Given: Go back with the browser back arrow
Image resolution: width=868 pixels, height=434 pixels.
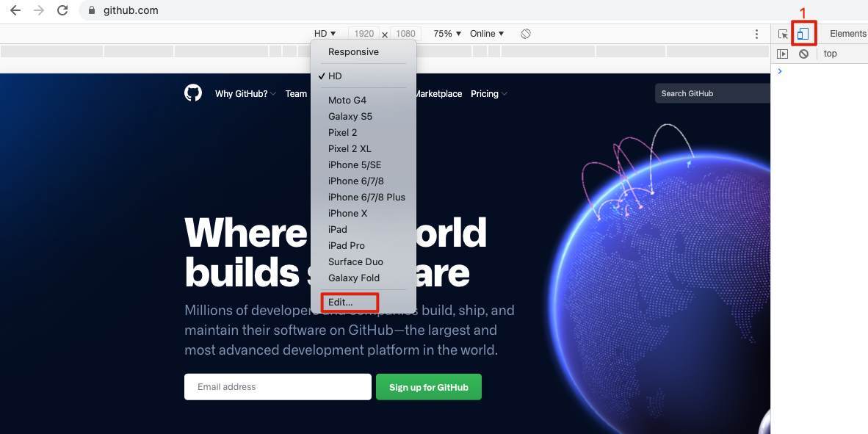Looking at the screenshot, I should (x=15, y=10).
